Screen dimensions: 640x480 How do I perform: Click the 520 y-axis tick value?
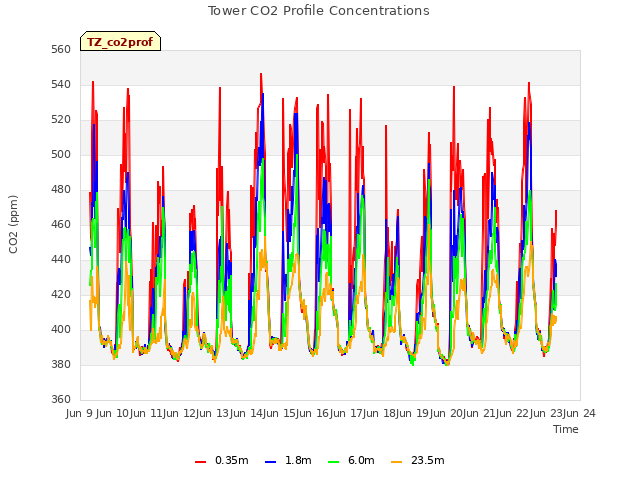pos(61,120)
